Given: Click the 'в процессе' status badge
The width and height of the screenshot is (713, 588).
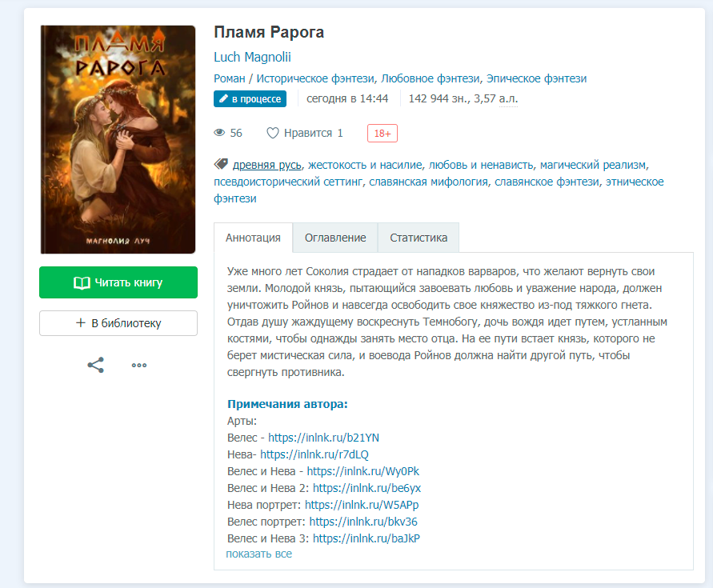Looking at the screenshot, I should click(250, 98).
